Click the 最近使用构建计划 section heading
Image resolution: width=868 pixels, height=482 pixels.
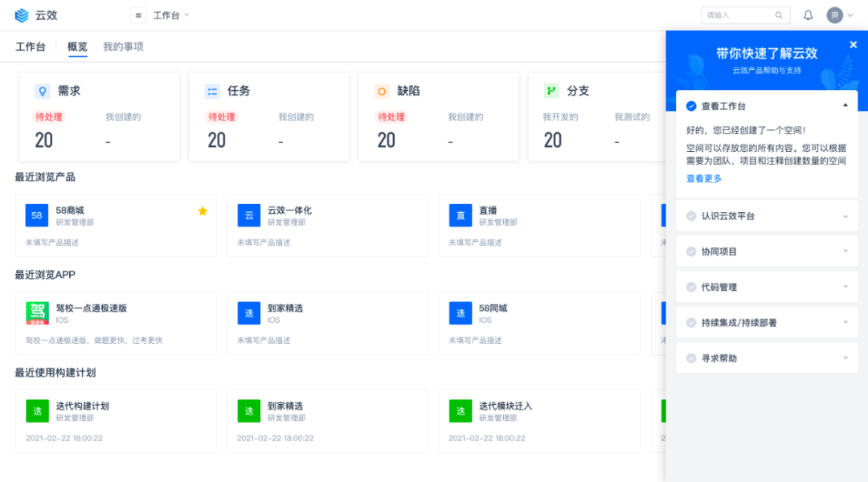(x=55, y=373)
